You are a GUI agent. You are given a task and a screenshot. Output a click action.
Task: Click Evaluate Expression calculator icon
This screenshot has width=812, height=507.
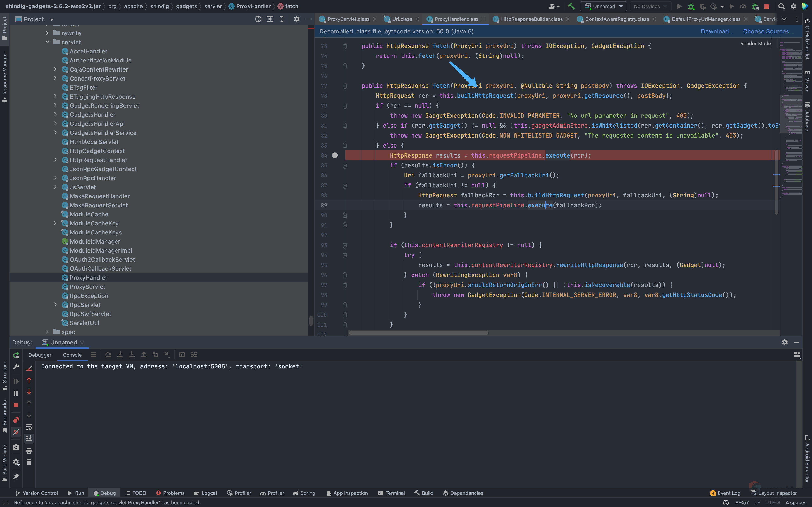point(182,354)
